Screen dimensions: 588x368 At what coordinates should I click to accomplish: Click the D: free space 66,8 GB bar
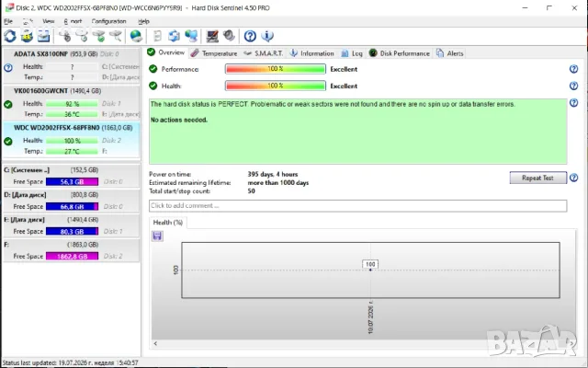72,206
